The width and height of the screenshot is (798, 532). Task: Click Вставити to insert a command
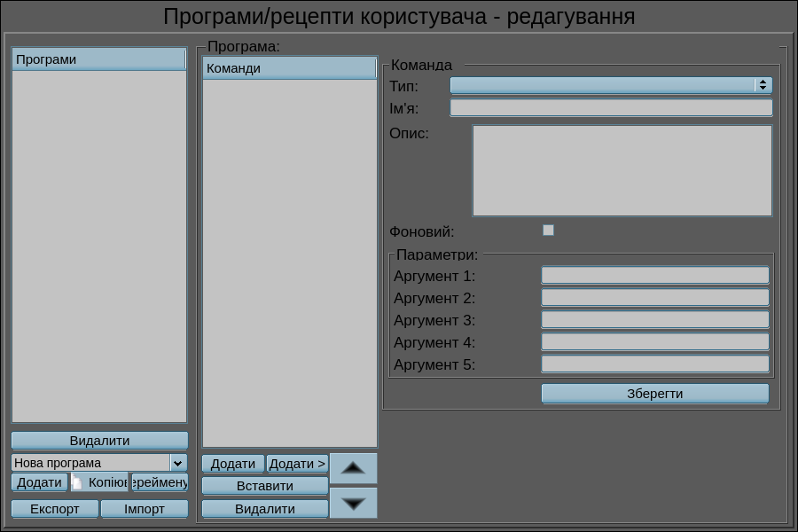pos(265,486)
